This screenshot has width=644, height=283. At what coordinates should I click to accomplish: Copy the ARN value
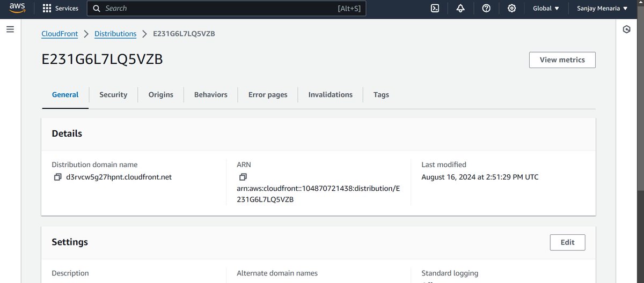(x=243, y=177)
